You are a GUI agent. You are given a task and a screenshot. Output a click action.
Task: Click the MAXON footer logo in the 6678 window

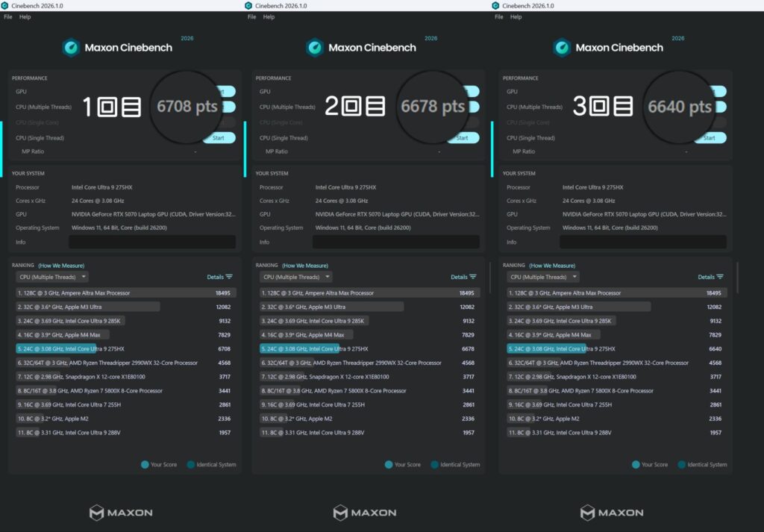364,513
